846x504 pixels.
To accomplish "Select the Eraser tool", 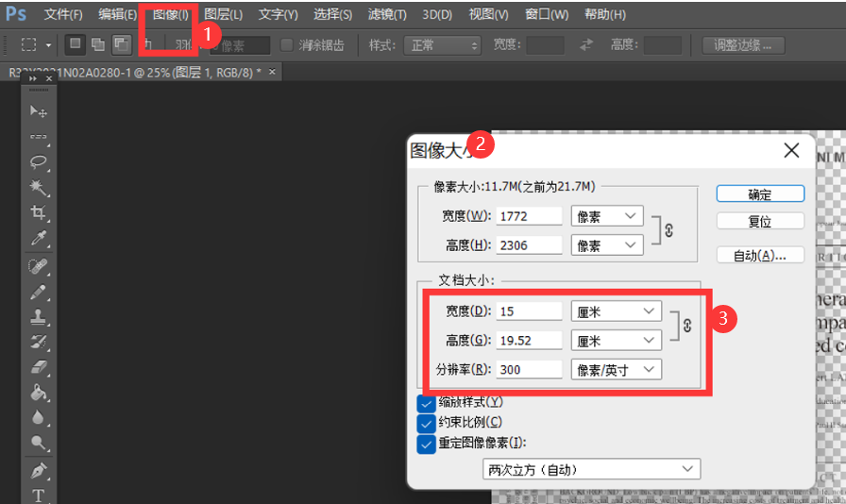I will (x=39, y=366).
